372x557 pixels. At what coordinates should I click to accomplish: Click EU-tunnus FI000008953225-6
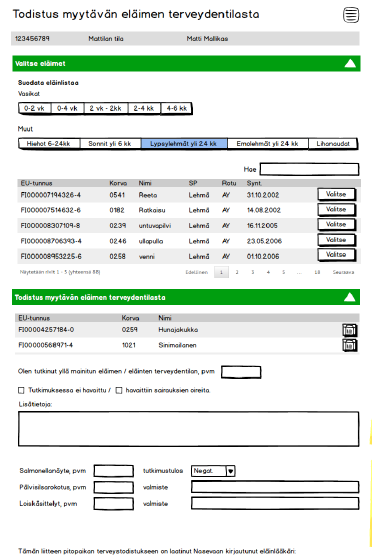click(x=51, y=256)
